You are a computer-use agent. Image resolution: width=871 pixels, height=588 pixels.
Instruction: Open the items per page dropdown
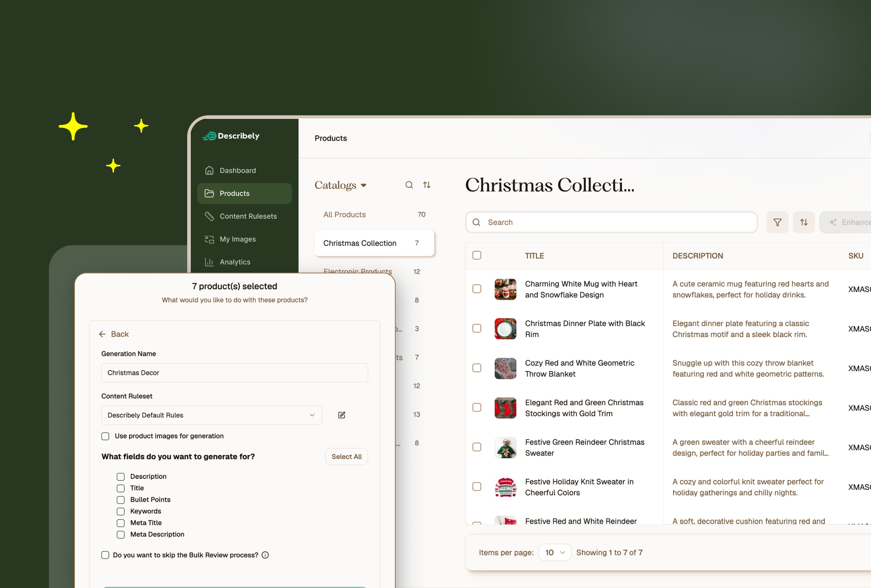pos(555,552)
